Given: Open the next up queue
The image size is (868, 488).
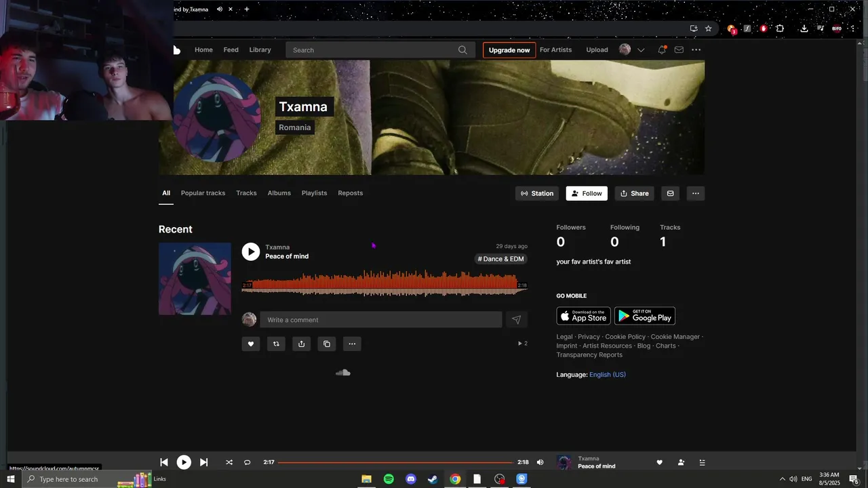Looking at the screenshot, I should click(x=702, y=462).
